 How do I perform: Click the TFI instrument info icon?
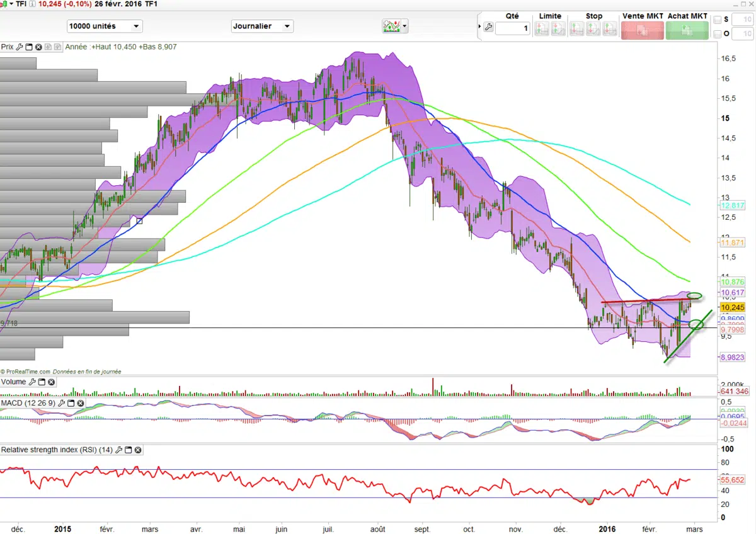[32, 4]
